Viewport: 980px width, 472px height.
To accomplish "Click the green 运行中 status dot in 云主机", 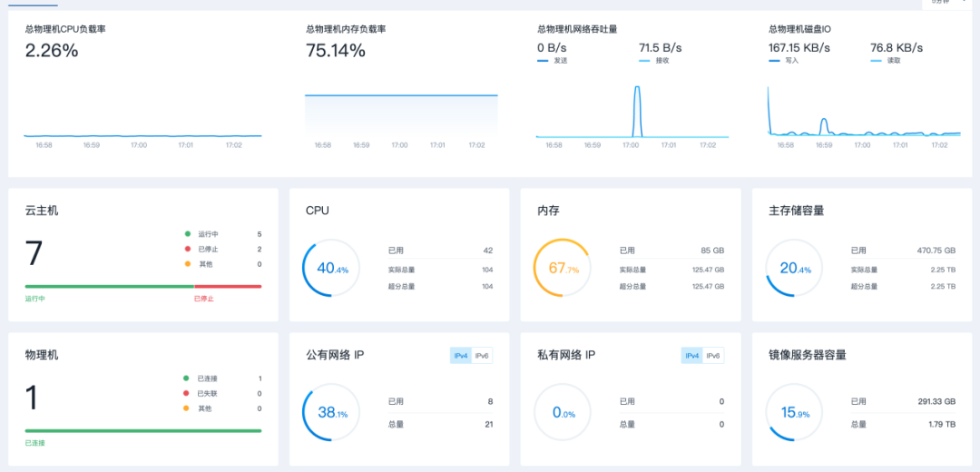I will [x=187, y=234].
